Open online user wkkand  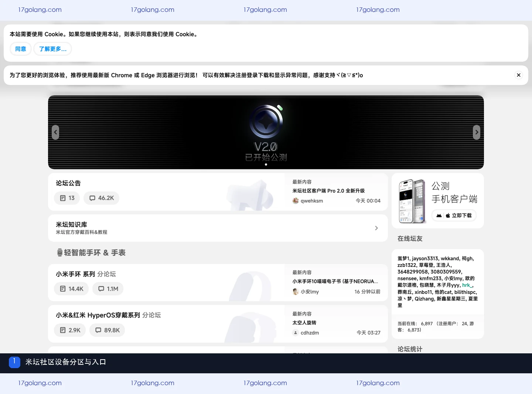click(x=450, y=258)
